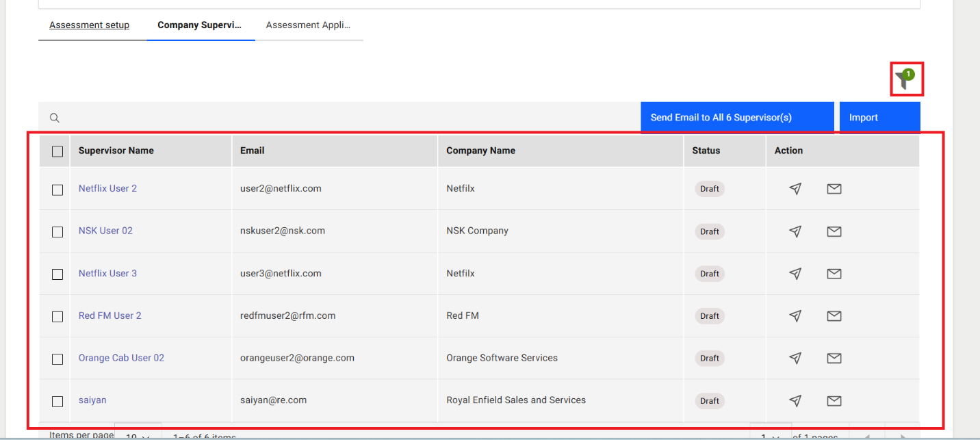
Task: Toggle the select-all header checkbox
Action: point(57,151)
